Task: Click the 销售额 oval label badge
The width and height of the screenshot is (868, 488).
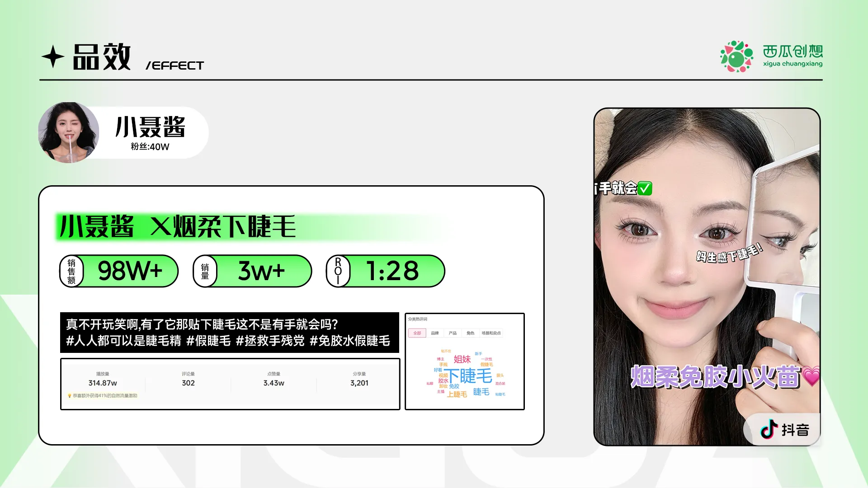Action: point(71,271)
